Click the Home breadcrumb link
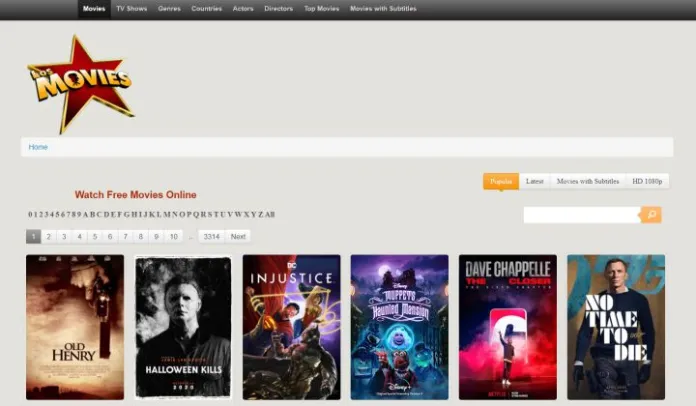Image resolution: width=696 pixels, height=406 pixels. pyautogui.click(x=38, y=147)
